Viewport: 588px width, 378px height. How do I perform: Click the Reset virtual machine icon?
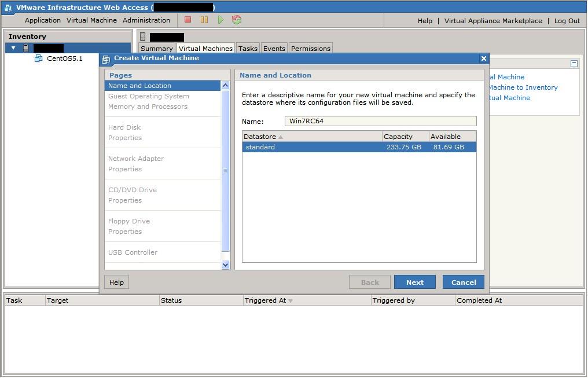point(237,20)
